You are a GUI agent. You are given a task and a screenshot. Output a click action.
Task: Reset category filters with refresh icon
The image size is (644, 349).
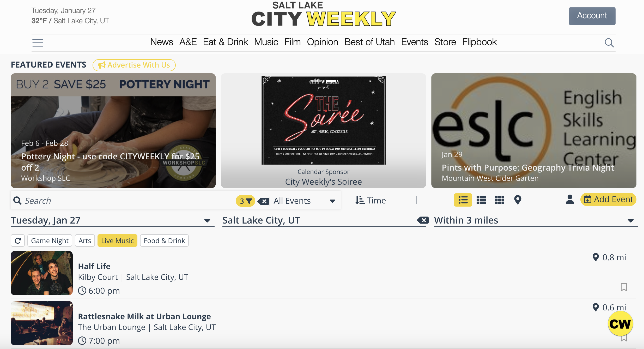(x=18, y=240)
